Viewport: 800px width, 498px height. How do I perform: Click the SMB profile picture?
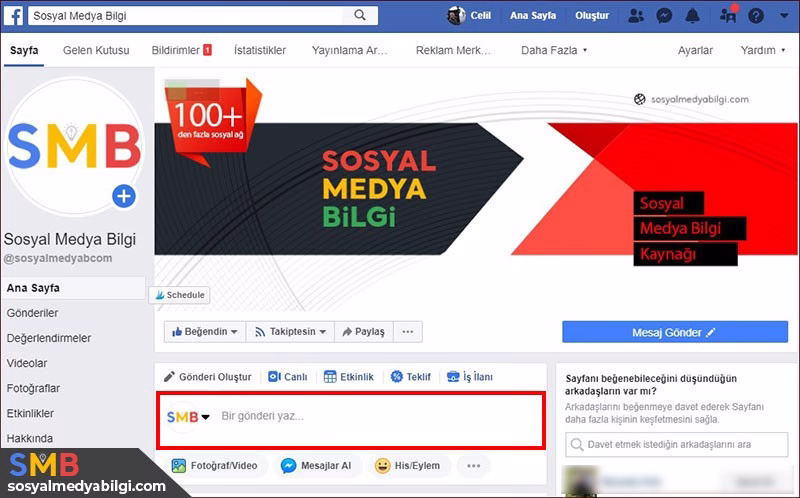click(74, 147)
